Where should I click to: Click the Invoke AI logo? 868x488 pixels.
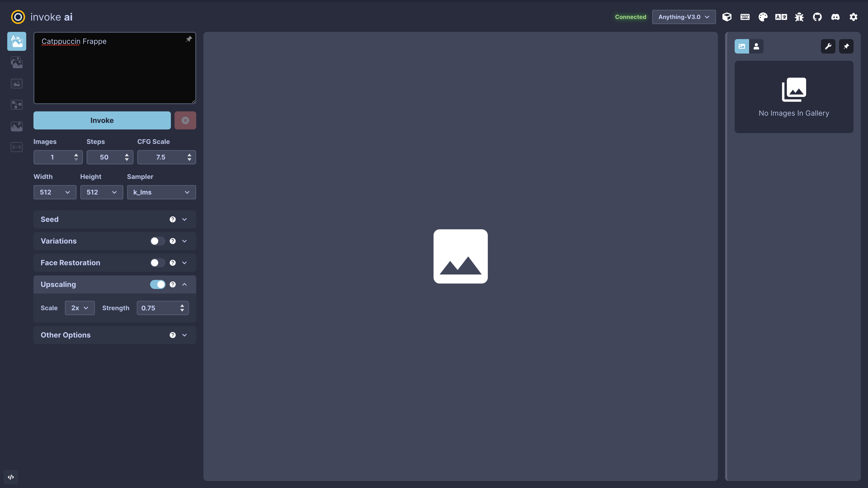click(x=18, y=17)
